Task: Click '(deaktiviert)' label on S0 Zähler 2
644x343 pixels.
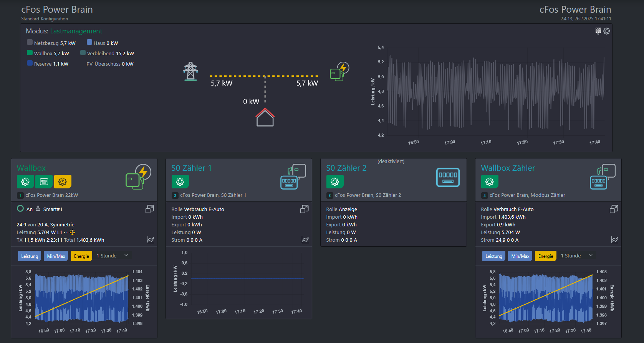Action: coord(391,162)
